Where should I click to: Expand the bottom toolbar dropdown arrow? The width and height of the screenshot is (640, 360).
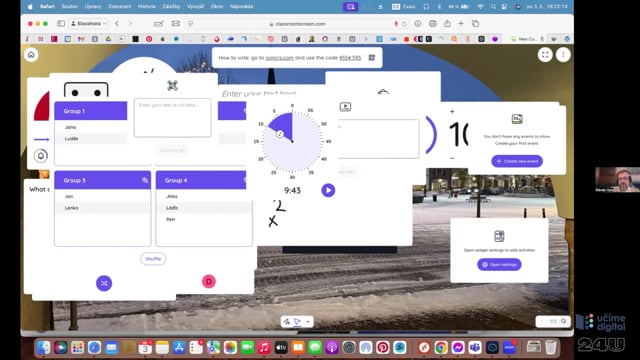[x=308, y=322]
